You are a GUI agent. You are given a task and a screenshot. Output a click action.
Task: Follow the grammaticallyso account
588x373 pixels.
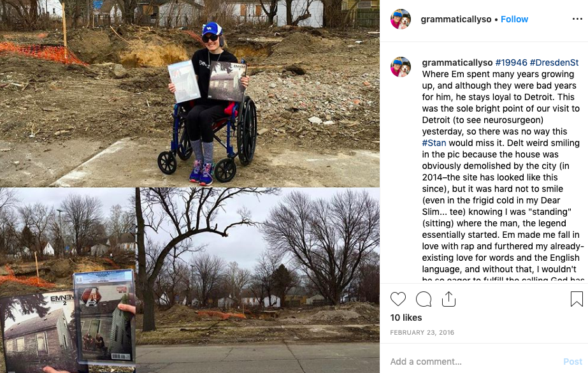[x=514, y=19]
